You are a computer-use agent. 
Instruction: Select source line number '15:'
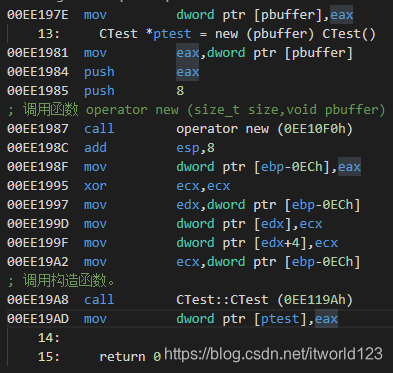[49, 357]
